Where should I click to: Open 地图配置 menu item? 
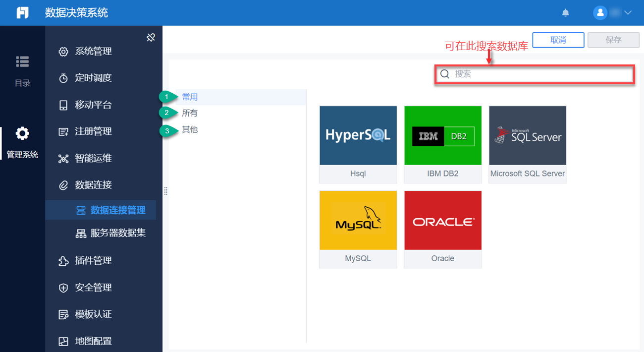pyautogui.click(x=93, y=341)
